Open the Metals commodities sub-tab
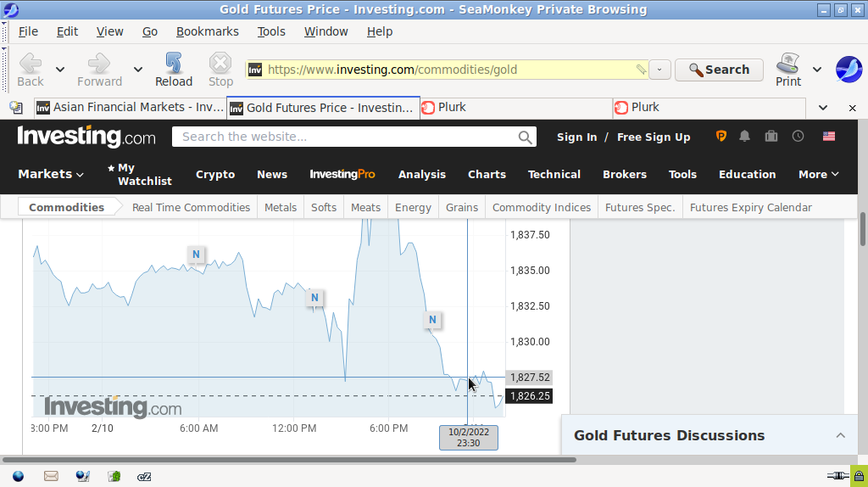868x487 pixels. coord(280,207)
